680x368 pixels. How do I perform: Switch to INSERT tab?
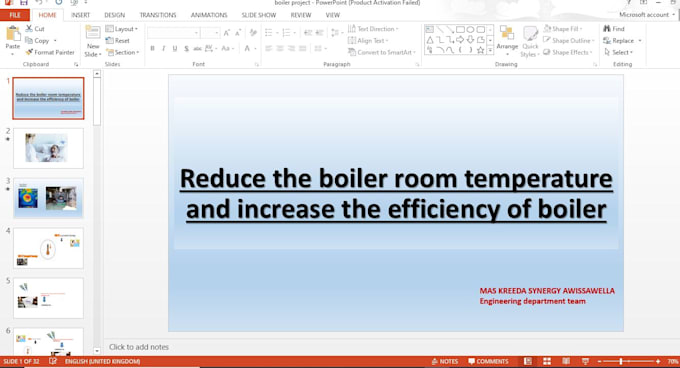(x=81, y=15)
